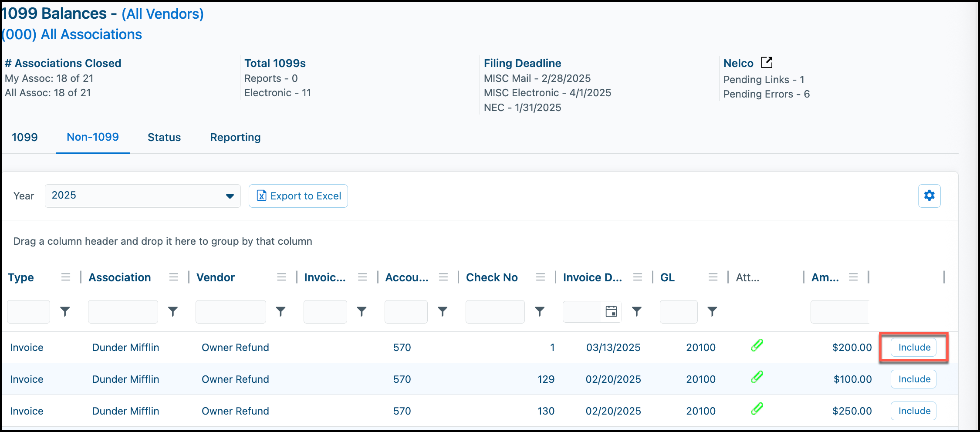This screenshot has width=980, height=432.
Task: Open the Nelco external link icon
Action: [767, 63]
